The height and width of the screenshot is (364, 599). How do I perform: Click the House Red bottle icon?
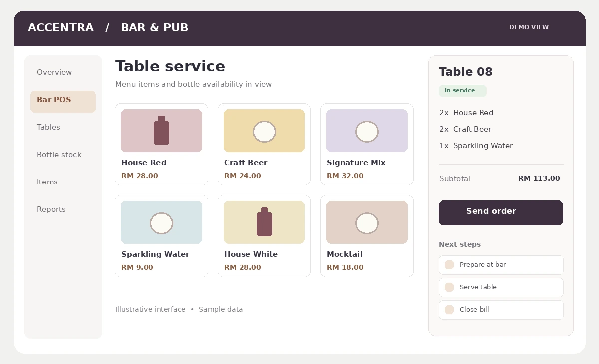pyautogui.click(x=161, y=131)
